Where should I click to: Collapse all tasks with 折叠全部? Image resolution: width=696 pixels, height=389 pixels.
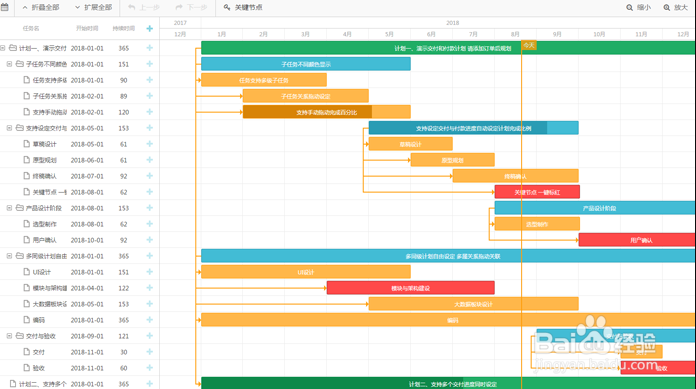point(41,8)
